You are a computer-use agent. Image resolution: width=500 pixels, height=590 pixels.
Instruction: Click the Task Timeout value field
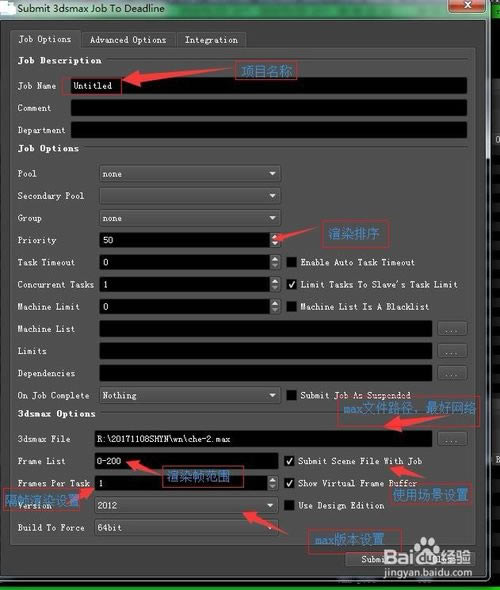(184, 262)
